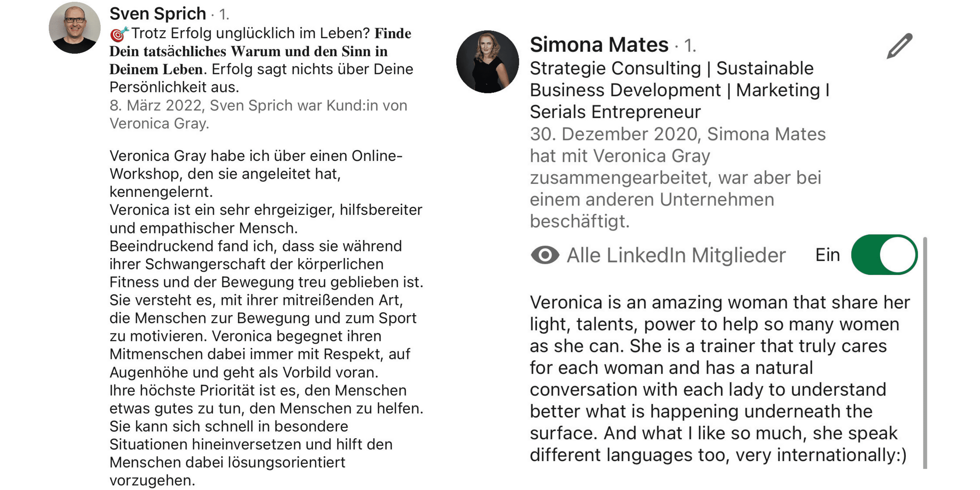Turn off the green visibility switch
The image size is (980, 490).
(884, 255)
